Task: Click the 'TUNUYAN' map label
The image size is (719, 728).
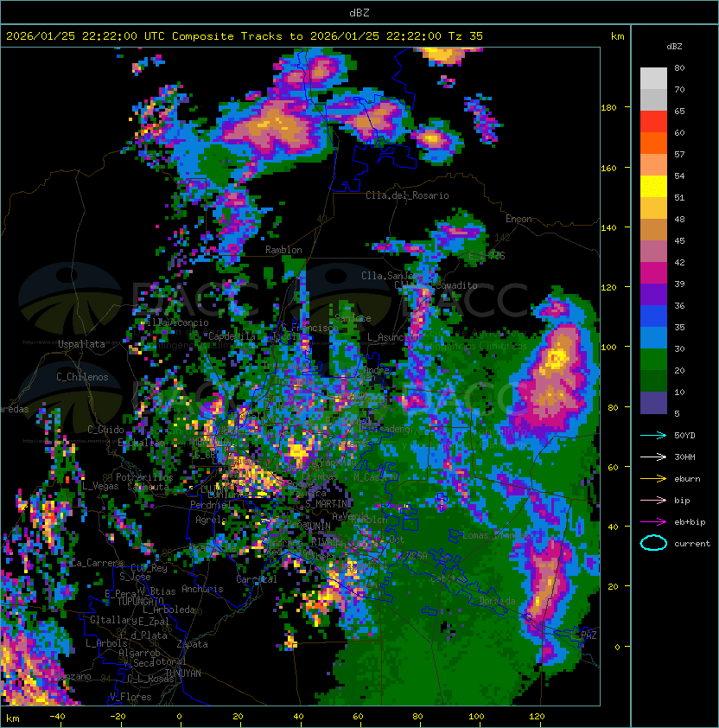Action: point(183,674)
